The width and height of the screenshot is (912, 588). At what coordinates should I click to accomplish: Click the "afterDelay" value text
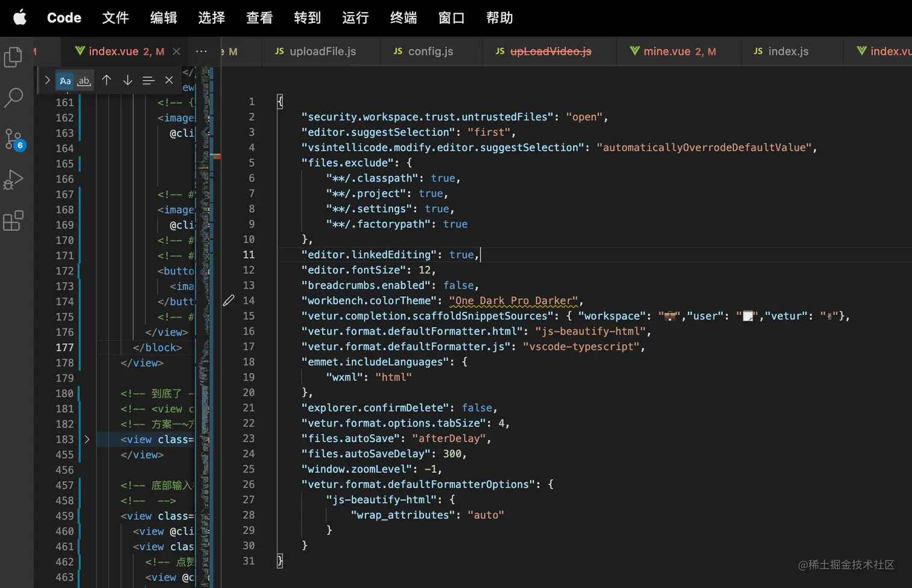449,438
